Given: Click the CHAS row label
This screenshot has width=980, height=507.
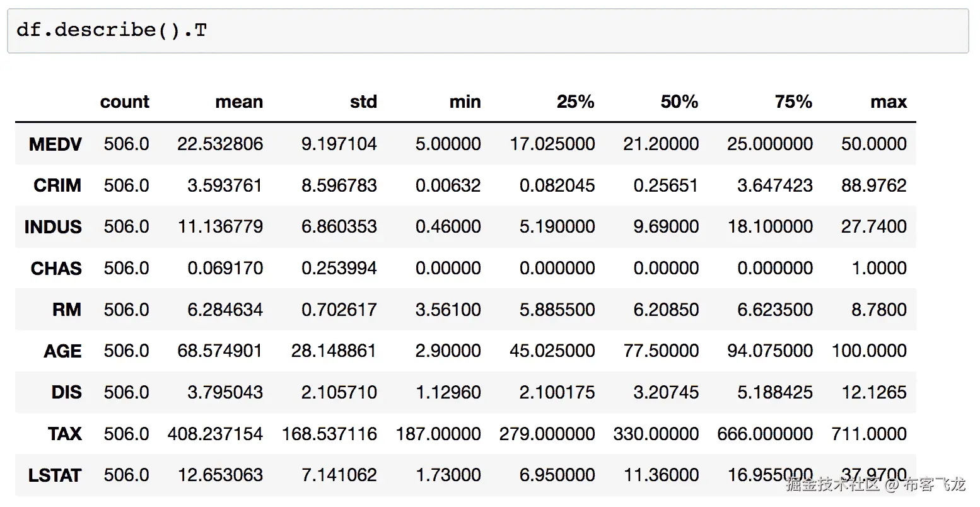Looking at the screenshot, I should point(55,268).
